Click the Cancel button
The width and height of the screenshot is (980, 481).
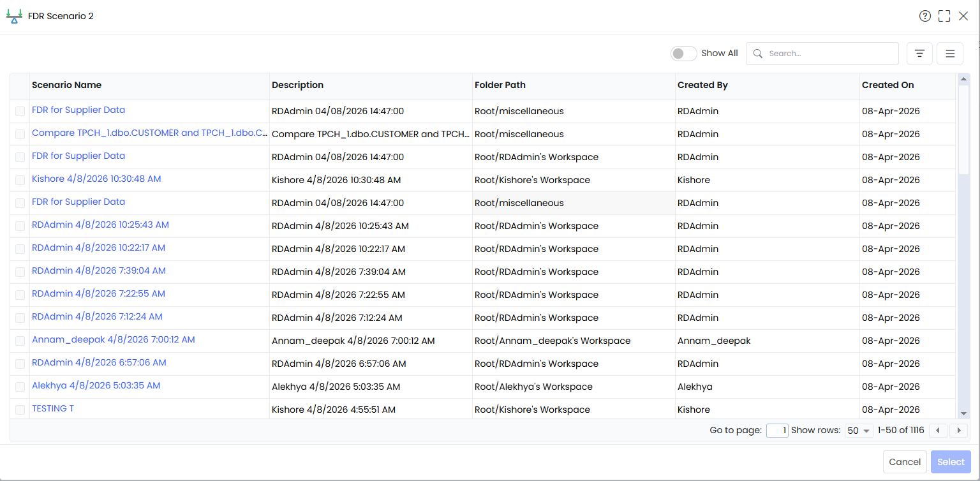[x=905, y=462]
